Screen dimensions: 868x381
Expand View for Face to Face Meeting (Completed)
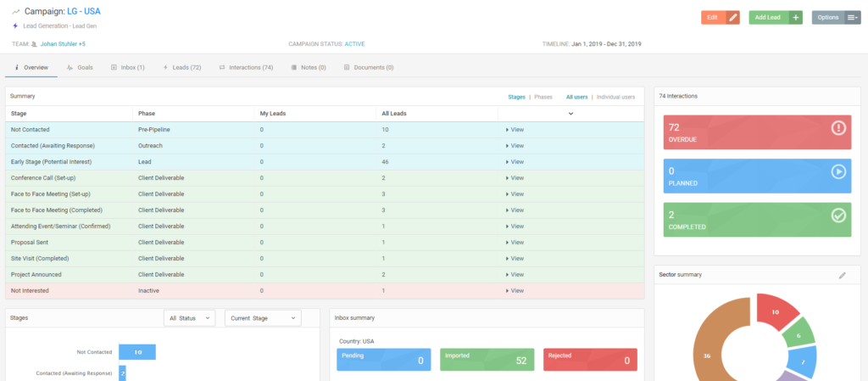[x=515, y=210]
